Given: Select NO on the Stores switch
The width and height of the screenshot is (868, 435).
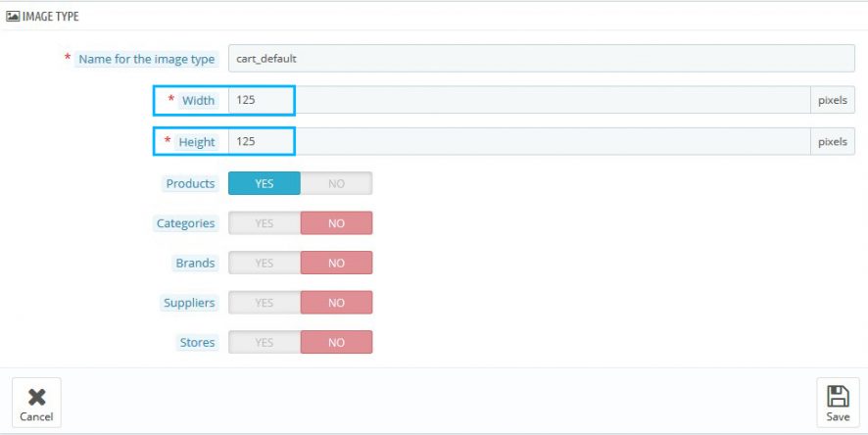Looking at the screenshot, I should pyautogui.click(x=336, y=342).
